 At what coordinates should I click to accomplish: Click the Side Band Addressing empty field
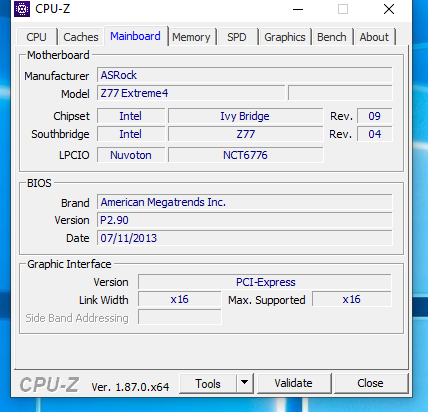point(180,317)
